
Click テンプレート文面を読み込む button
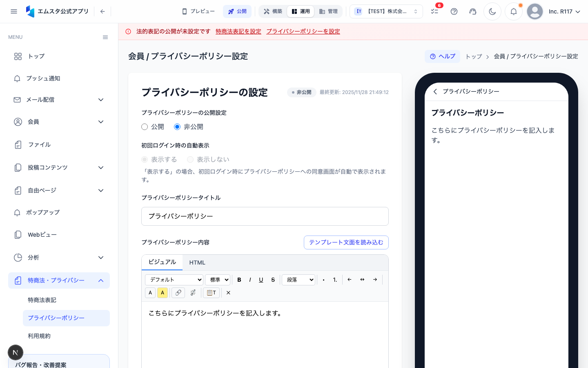(346, 242)
